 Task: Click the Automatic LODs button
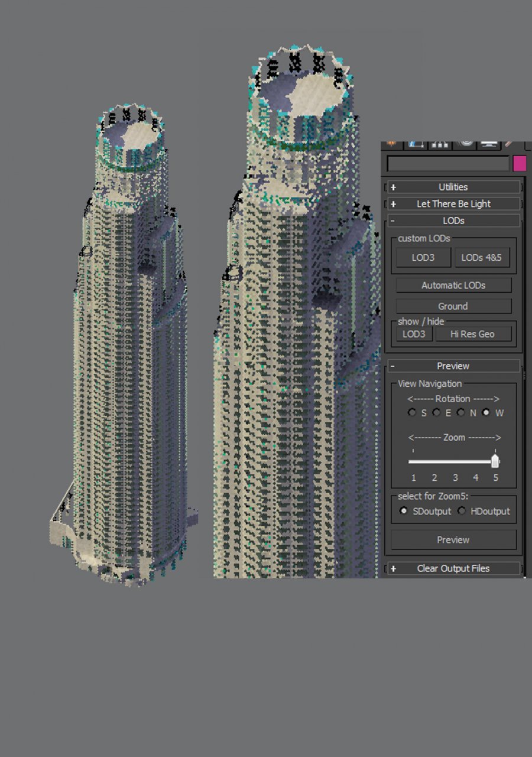coord(453,285)
